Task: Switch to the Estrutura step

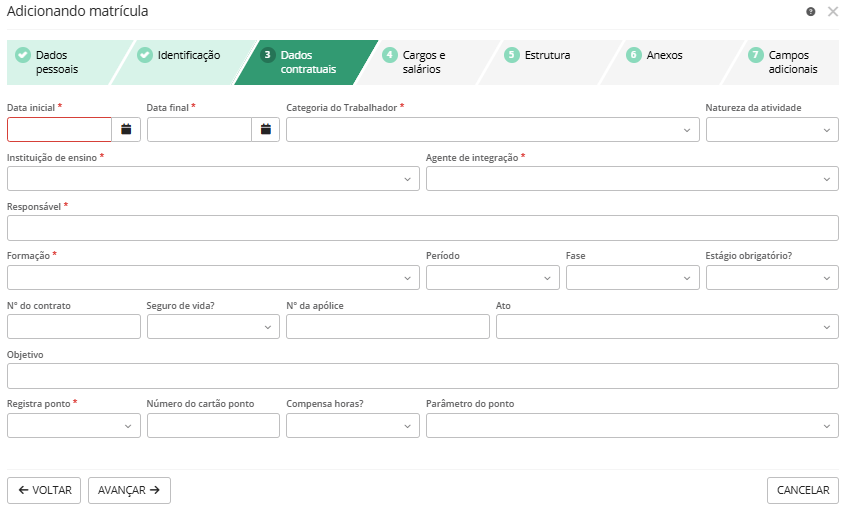Action: (x=549, y=62)
